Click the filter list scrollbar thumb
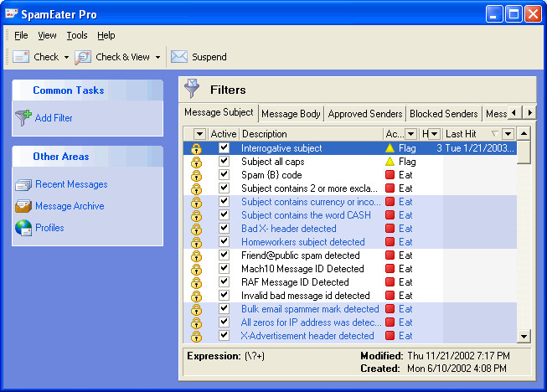Viewport: 547px width, 392px height. pyautogui.click(x=524, y=152)
